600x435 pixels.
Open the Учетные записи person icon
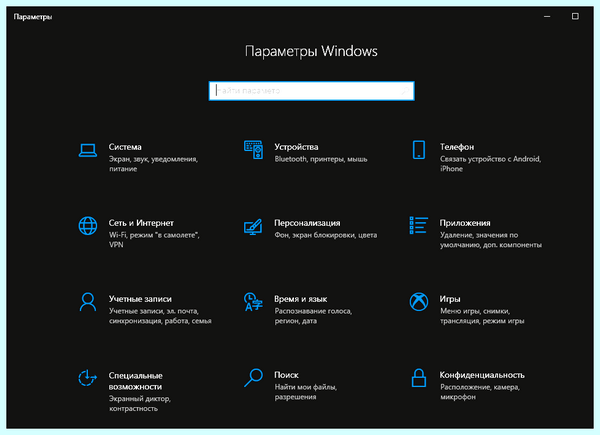[x=88, y=302]
